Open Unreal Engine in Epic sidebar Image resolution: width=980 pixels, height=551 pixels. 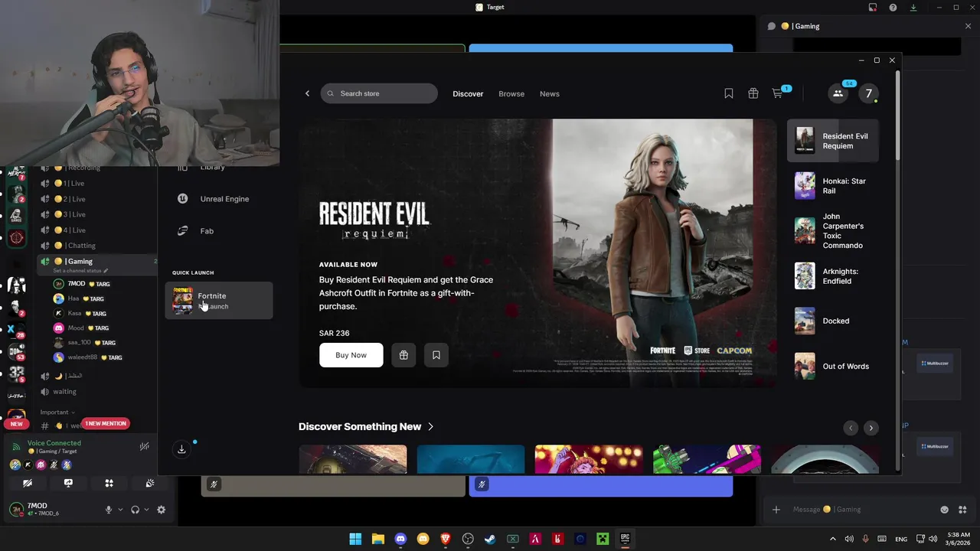coord(214,199)
